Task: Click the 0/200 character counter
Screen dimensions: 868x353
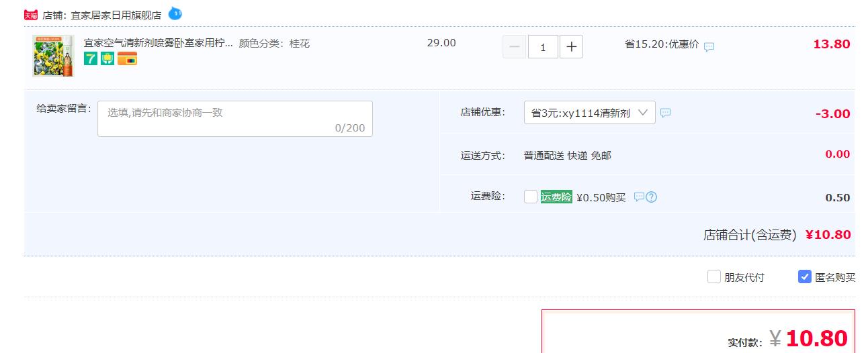Action: 350,128
